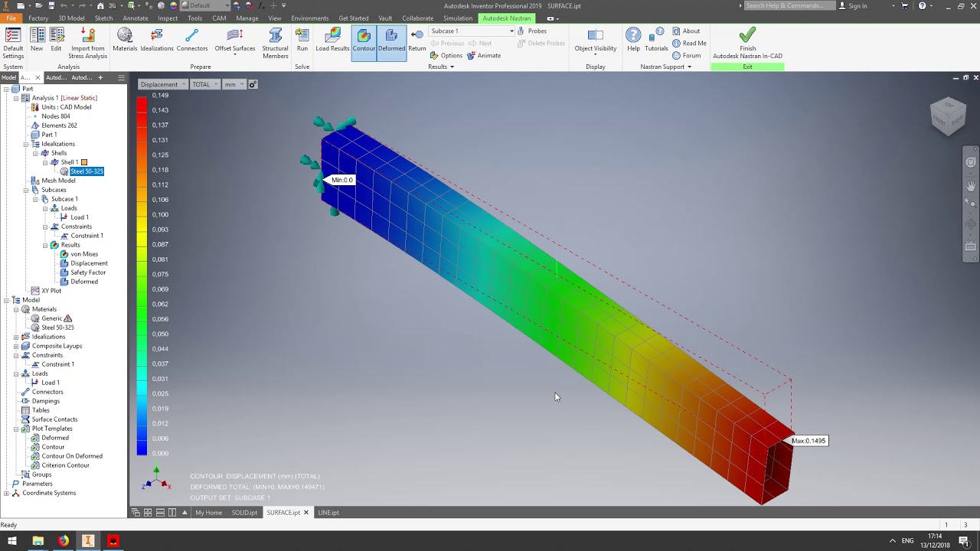980x551 pixels.
Task: Start the Animate results tool
Action: (x=484, y=55)
